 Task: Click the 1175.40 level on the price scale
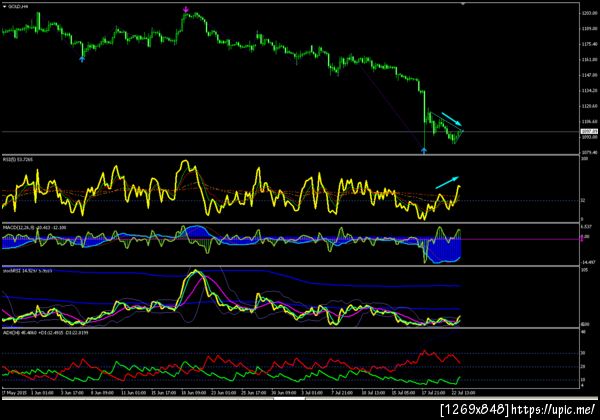point(590,44)
